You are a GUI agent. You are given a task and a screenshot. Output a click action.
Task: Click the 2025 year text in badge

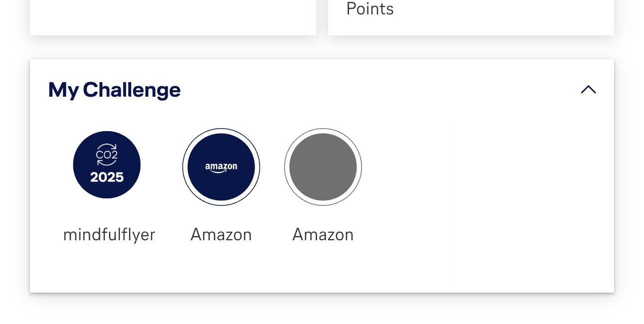107,177
